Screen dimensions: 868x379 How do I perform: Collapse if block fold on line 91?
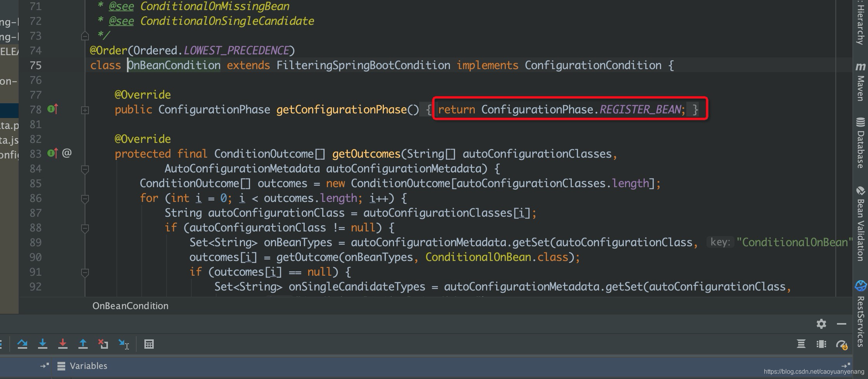(85, 273)
